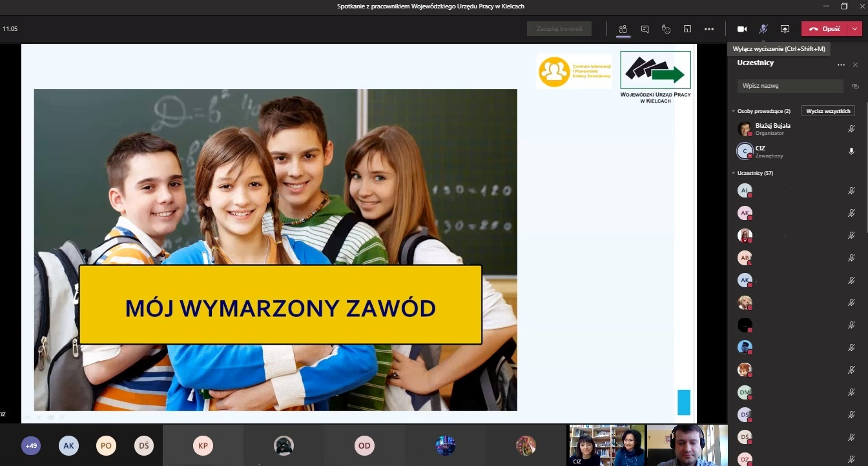Viewport: 868px width, 466px height.
Task: Open the breakout rooms icon
Action: click(688, 29)
